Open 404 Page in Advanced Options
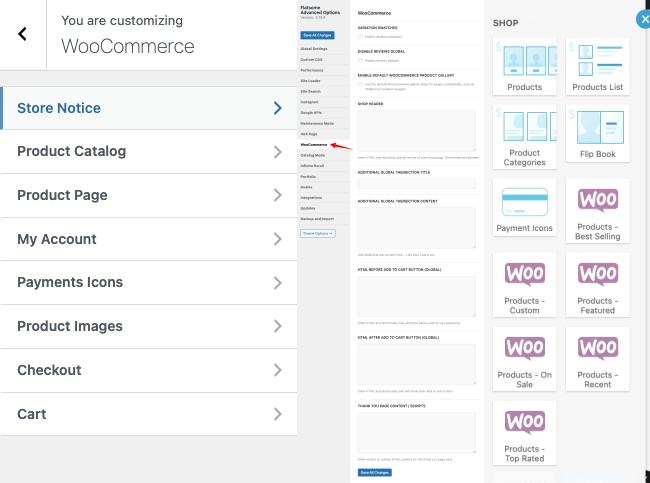Image resolution: width=650 pixels, height=483 pixels. pyautogui.click(x=324, y=134)
